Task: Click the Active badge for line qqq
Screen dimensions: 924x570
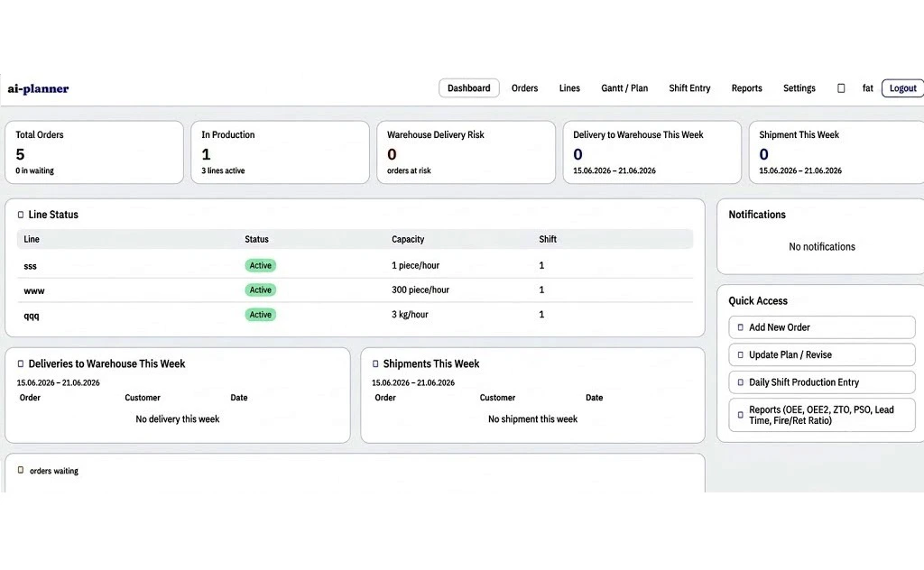Action: 261,315
